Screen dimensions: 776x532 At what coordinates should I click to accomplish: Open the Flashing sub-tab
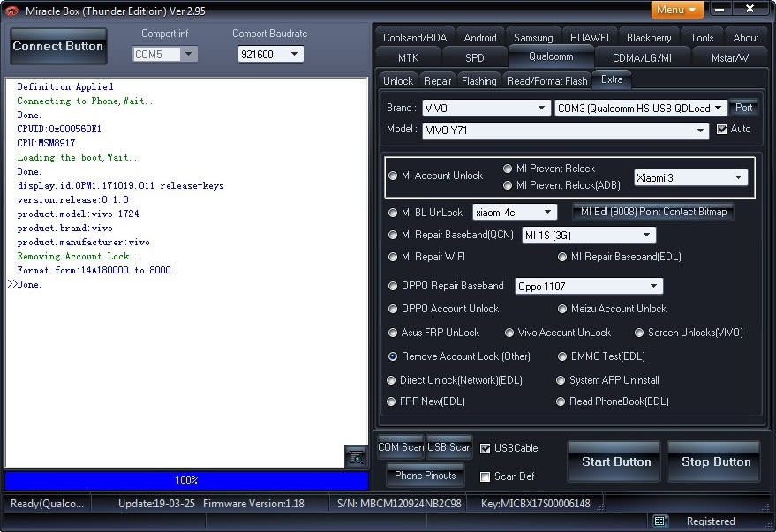(479, 80)
